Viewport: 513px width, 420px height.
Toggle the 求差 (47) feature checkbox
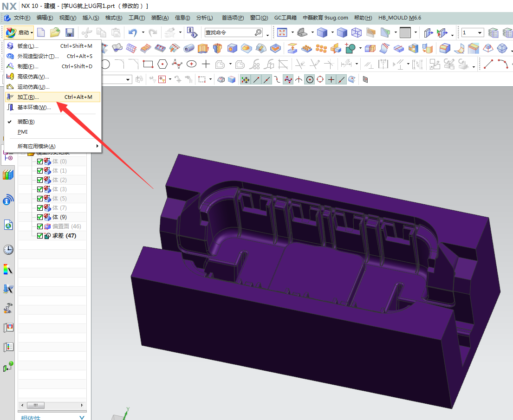click(x=39, y=235)
